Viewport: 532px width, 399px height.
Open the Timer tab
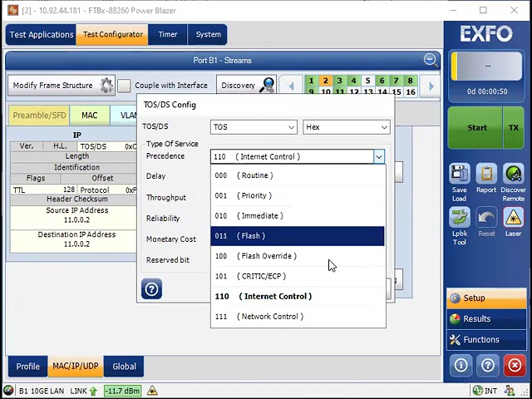tap(168, 35)
